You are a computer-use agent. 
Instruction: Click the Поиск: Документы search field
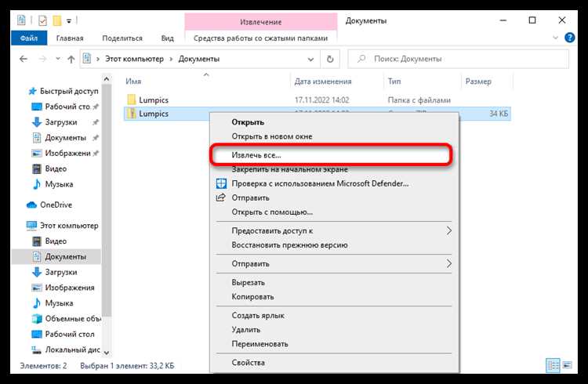[x=459, y=59]
